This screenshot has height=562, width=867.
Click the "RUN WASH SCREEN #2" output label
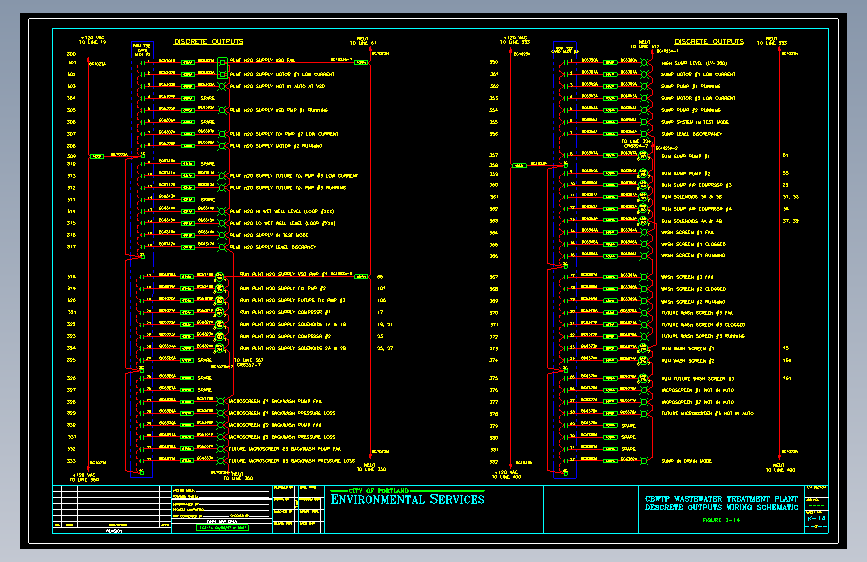coord(688,361)
